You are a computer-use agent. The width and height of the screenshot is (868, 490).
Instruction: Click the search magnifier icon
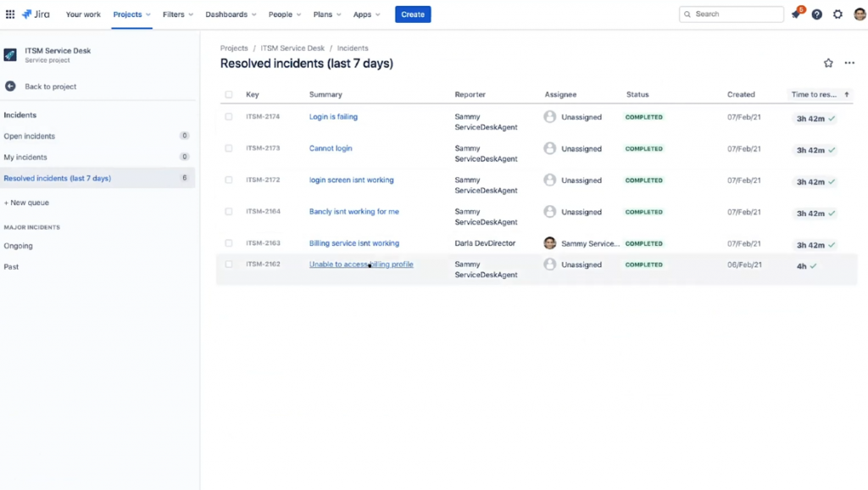pos(687,14)
